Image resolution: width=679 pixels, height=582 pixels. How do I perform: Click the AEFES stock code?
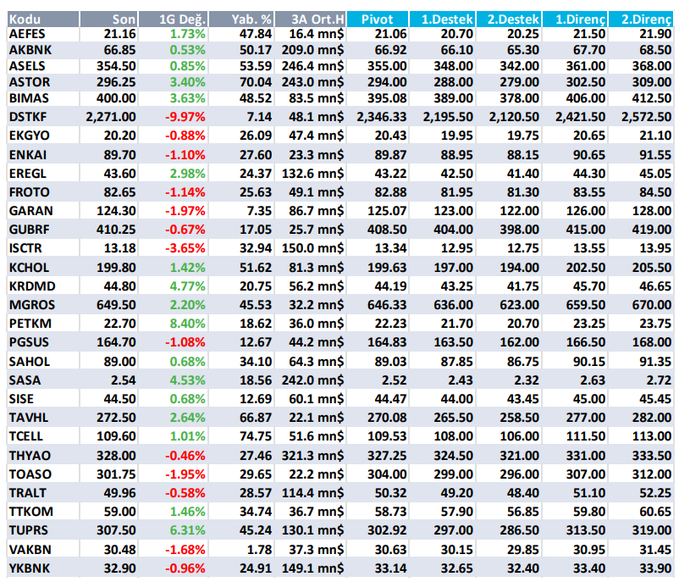(x=27, y=34)
